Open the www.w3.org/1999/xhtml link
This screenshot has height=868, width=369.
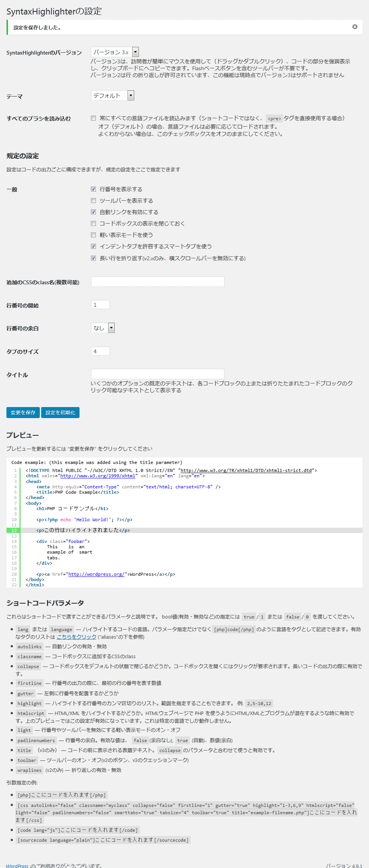[97, 476]
